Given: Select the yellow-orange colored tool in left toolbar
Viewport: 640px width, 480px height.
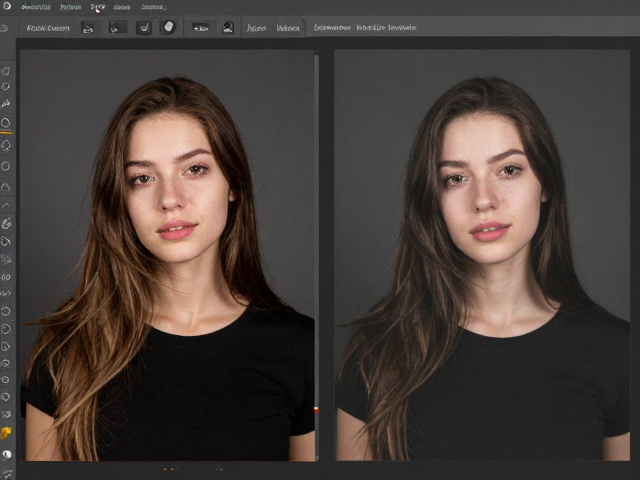Looking at the screenshot, I should 6,433.
